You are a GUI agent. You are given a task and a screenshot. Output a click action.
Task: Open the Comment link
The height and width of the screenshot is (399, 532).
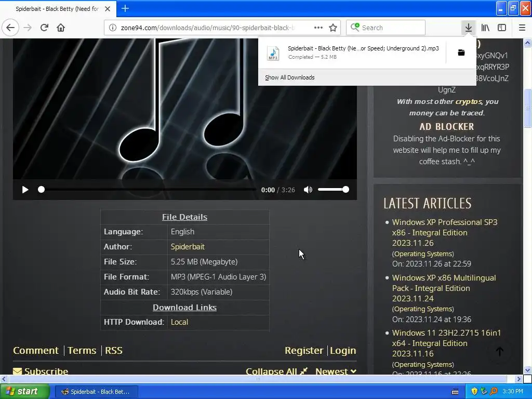click(36, 351)
